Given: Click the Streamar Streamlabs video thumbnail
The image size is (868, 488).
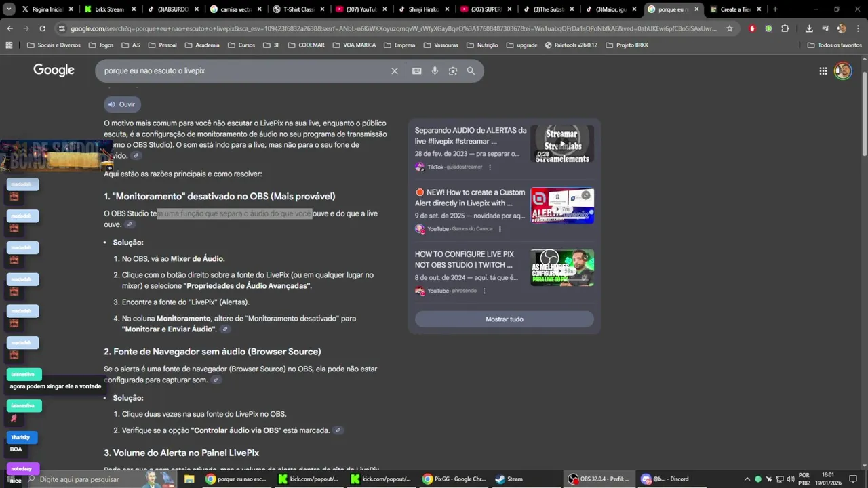Looking at the screenshot, I should pos(562,144).
